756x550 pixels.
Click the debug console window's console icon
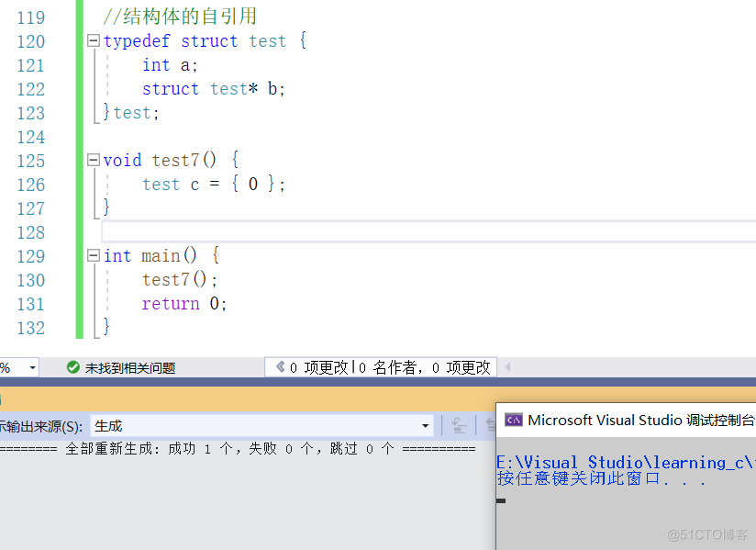(513, 420)
